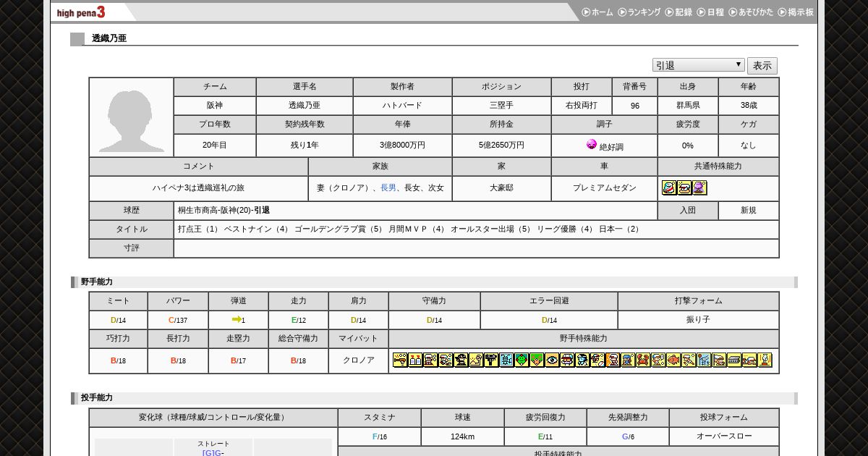The image size is (868, 456).
Task: Click the blue cart-like square ability icon
Action: 506,360
